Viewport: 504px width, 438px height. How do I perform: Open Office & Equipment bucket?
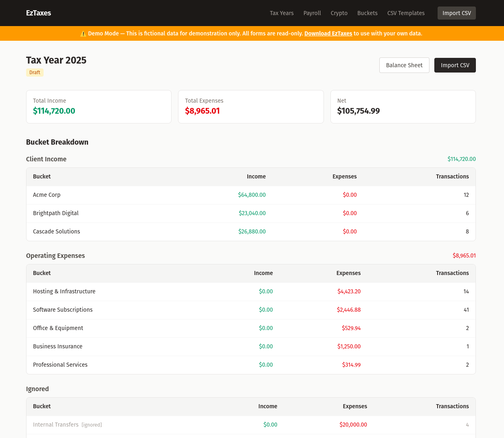251,328
